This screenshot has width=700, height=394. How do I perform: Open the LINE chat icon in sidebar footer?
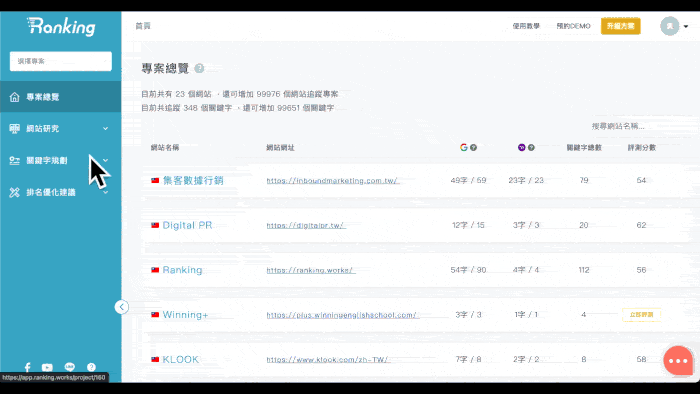70,367
